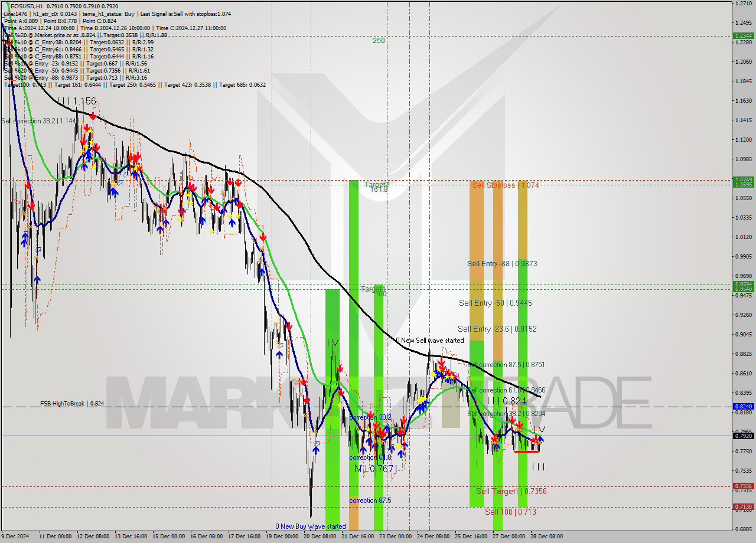Select the '0 New Sell wave started' annotation
The width and height of the screenshot is (756, 543).
click(x=430, y=341)
